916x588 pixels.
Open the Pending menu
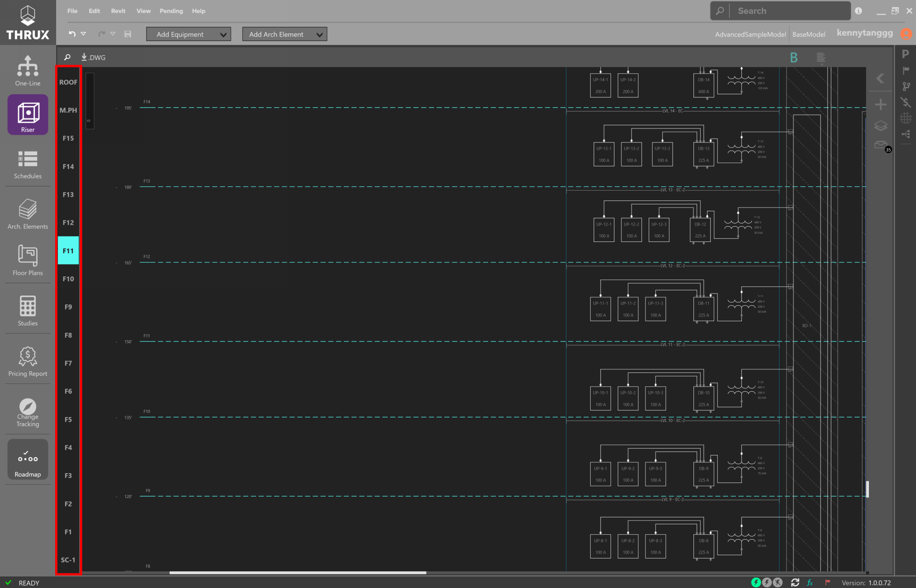(171, 11)
